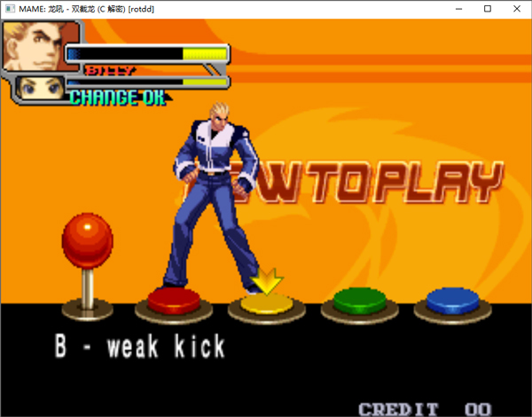The width and height of the screenshot is (532, 417).
Task: Click the HOW TO PLAY banner text
Action: (x=342, y=184)
